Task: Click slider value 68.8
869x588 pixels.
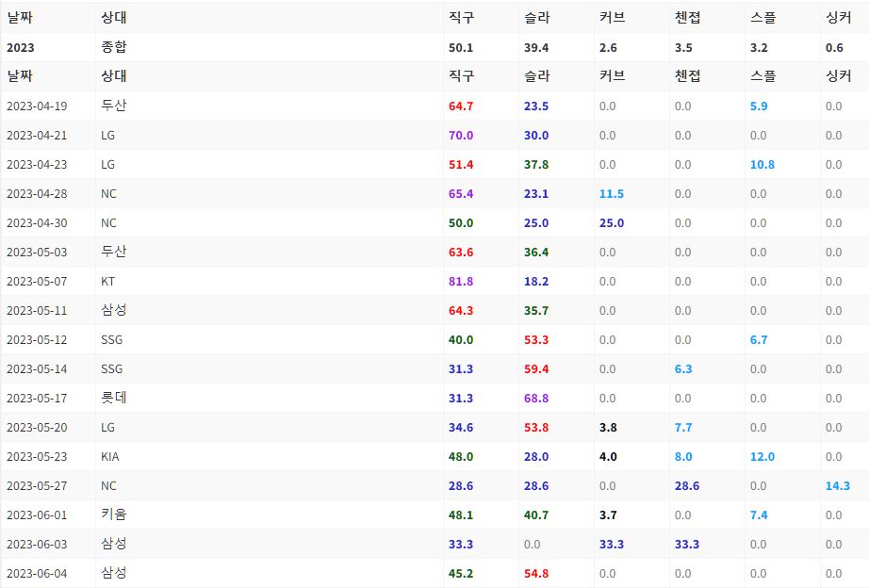Action: pyautogui.click(x=536, y=399)
